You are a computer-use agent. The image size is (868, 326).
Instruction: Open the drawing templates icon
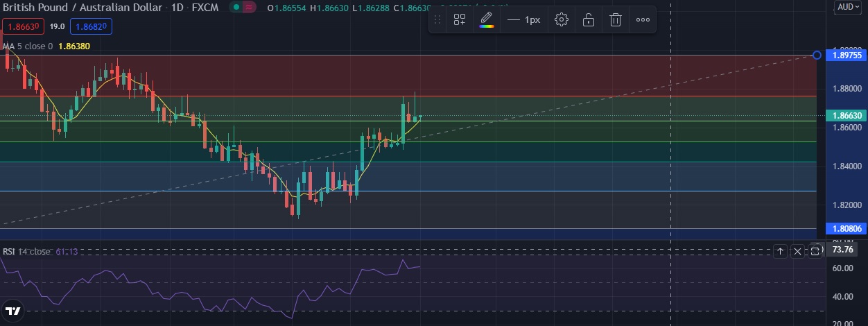pyautogui.click(x=460, y=19)
